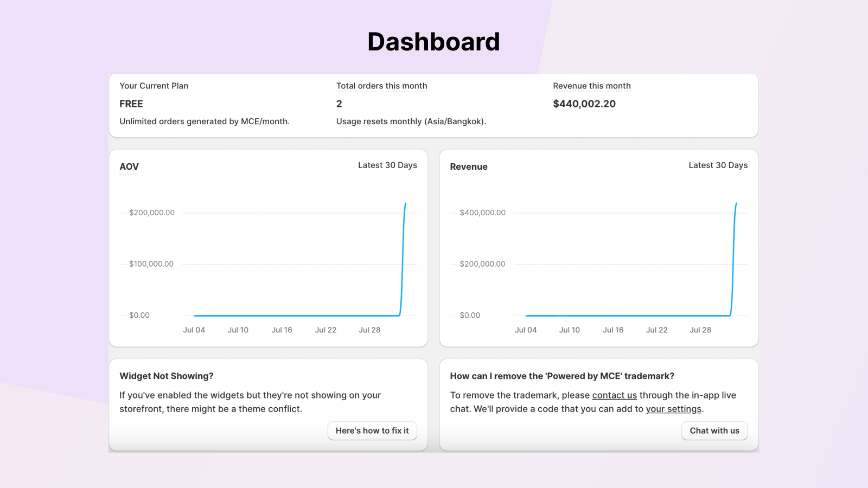Screen dimensions: 868x488
Task: Open the "contact us" link
Action: tap(615, 395)
